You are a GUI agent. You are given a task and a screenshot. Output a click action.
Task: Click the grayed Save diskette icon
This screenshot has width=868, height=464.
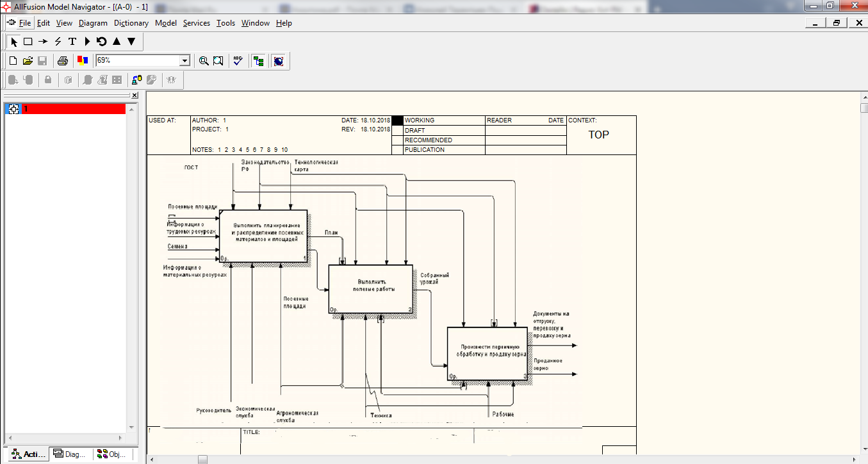pos(42,61)
